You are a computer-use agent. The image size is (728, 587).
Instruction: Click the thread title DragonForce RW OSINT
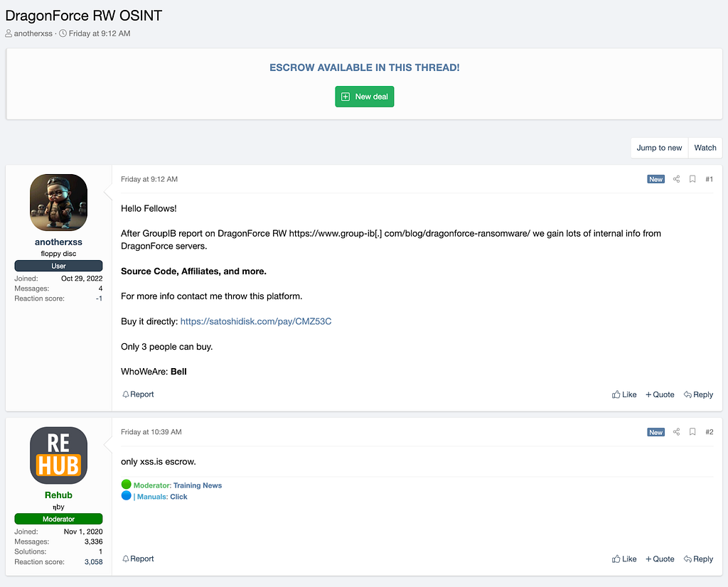[x=84, y=16]
